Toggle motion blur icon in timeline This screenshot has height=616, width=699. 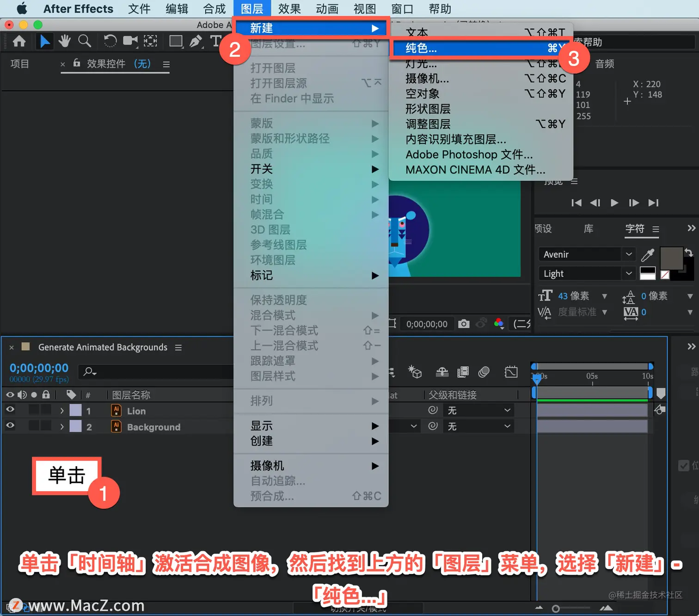click(x=484, y=371)
